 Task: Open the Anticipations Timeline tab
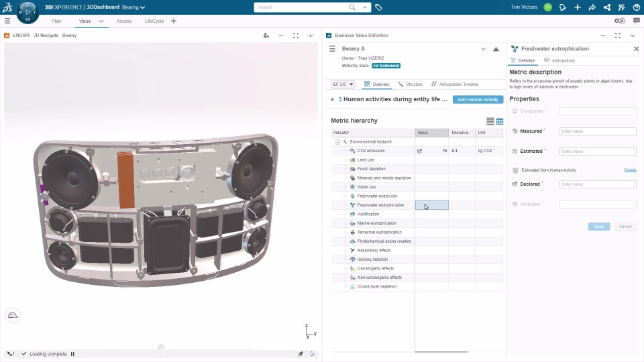pyautogui.click(x=455, y=84)
